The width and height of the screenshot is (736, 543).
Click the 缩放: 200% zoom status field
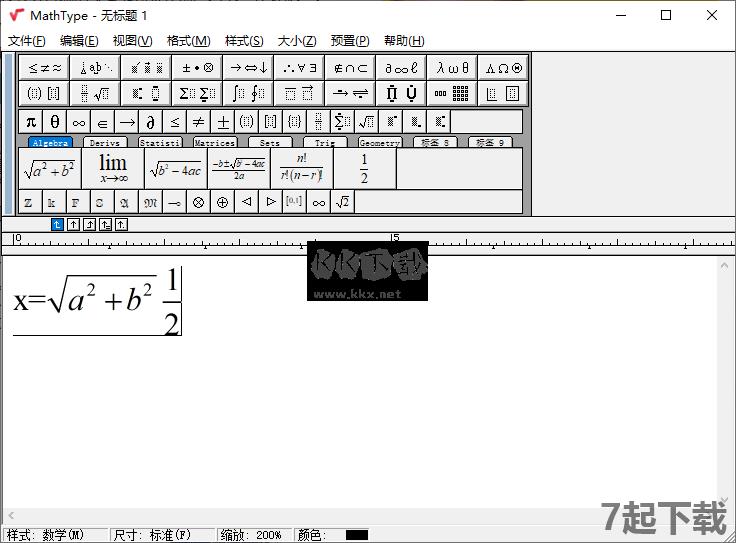click(253, 535)
